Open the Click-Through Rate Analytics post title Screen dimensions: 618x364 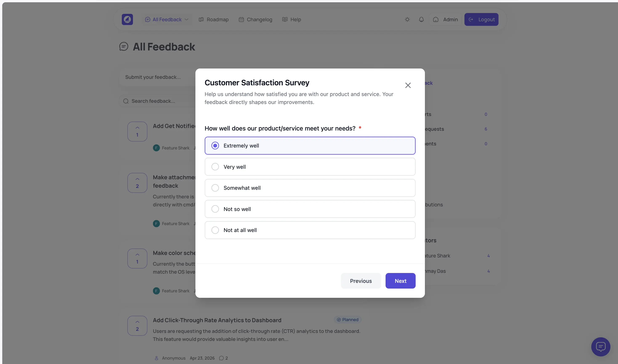217,320
